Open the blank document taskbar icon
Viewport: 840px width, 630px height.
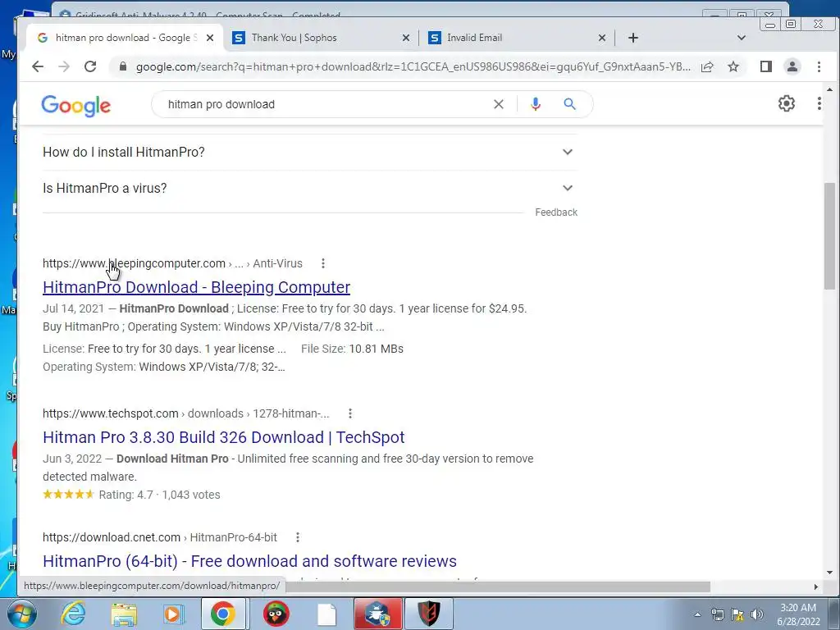tap(326, 614)
